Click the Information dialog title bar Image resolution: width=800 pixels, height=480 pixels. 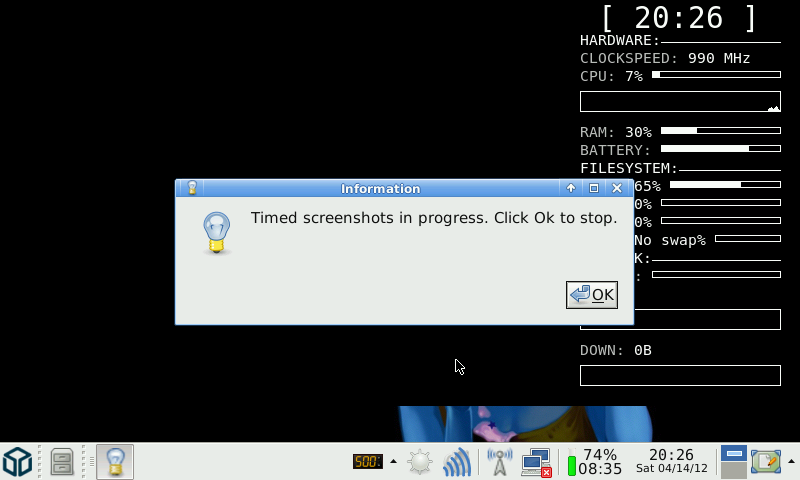click(381, 188)
